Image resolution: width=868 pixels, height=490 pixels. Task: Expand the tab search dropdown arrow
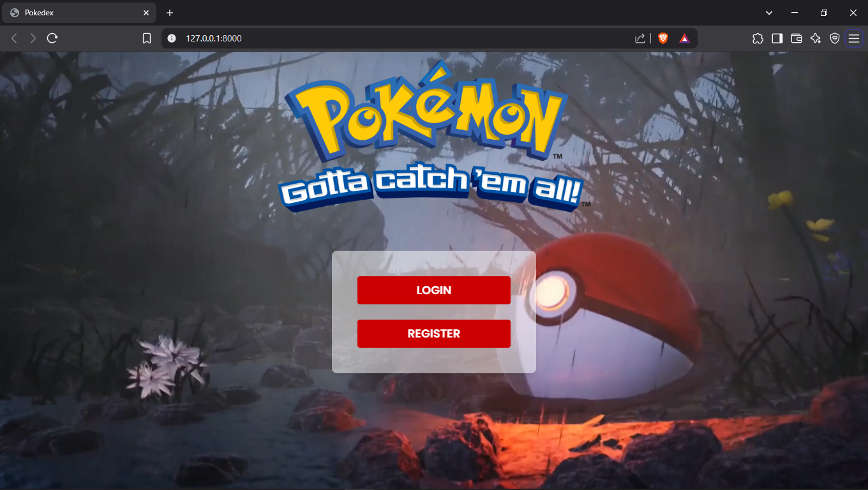click(x=769, y=13)
